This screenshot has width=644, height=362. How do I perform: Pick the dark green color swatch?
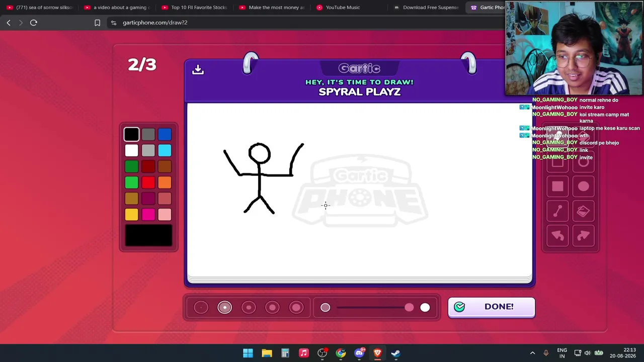point(131,166)
